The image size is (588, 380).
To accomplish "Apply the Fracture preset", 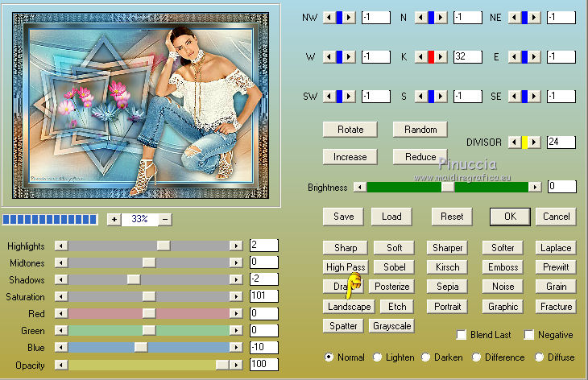I will [x=556, y=307].
